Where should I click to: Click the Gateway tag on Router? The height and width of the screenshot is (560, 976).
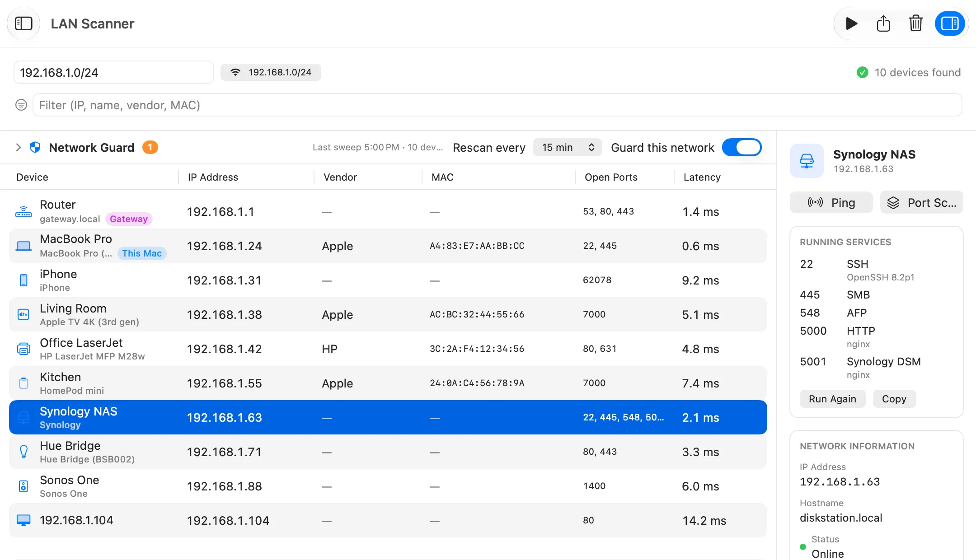pyautogui.click(x=129, y=219)
